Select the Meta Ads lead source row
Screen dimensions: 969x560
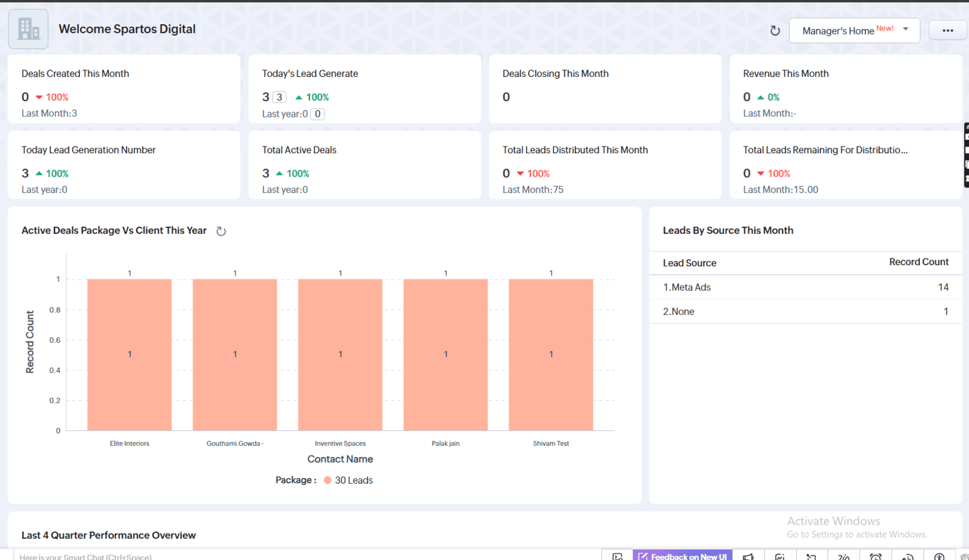click(805, 288)
